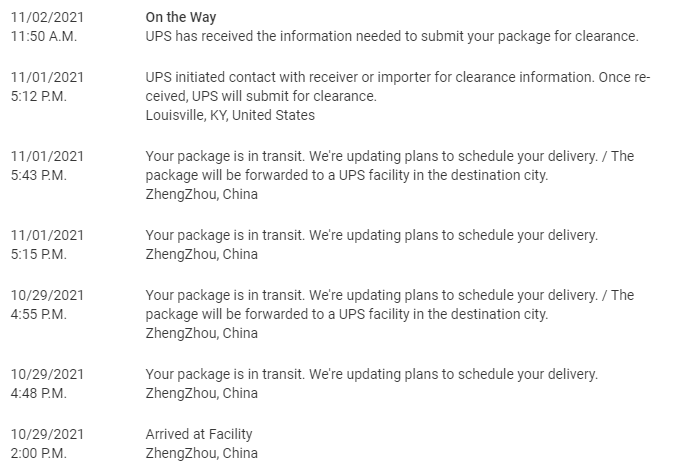Select the 'Arrived at Facility' status text
The width and height of the screenshot is (677, 467).
click(199, 434)
